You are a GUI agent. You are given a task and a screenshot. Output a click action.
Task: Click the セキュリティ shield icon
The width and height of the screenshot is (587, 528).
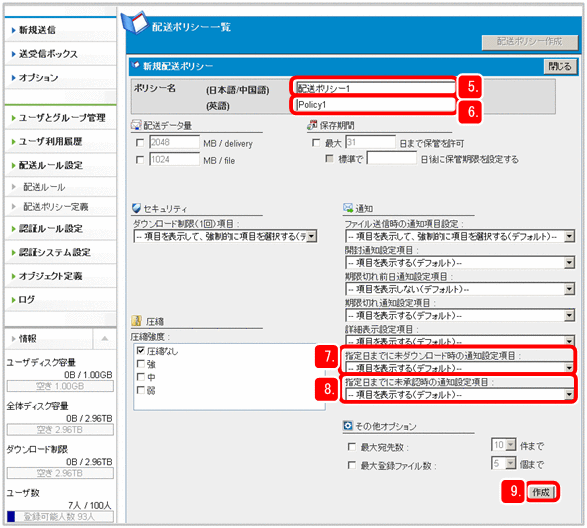pos(137,208)
